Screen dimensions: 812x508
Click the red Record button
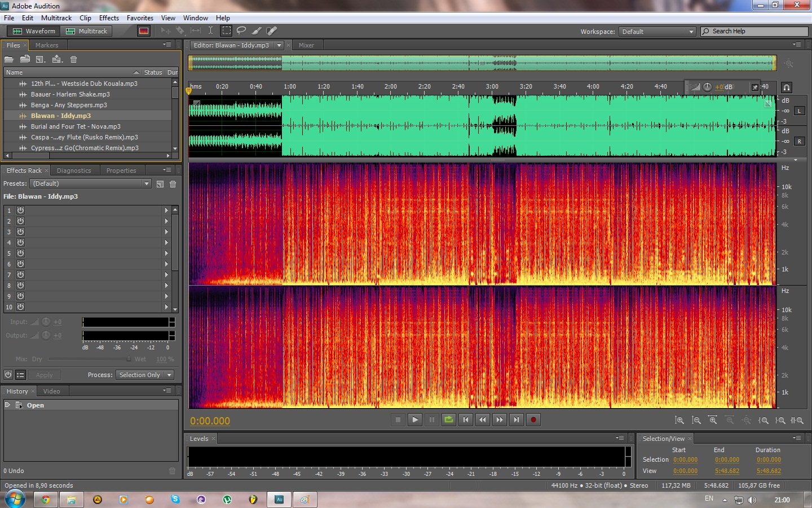tap(533, 420)
